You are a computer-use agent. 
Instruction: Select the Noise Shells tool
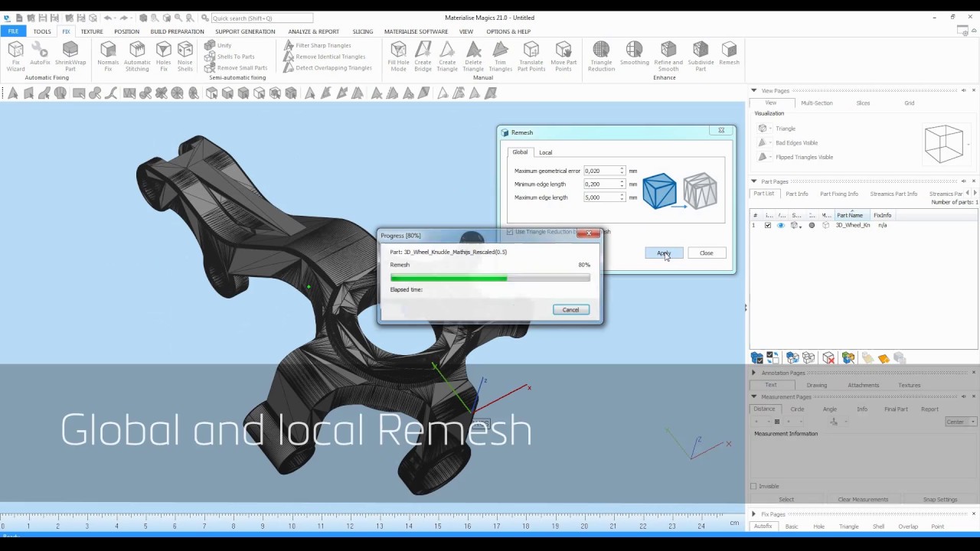pos(185,57)
